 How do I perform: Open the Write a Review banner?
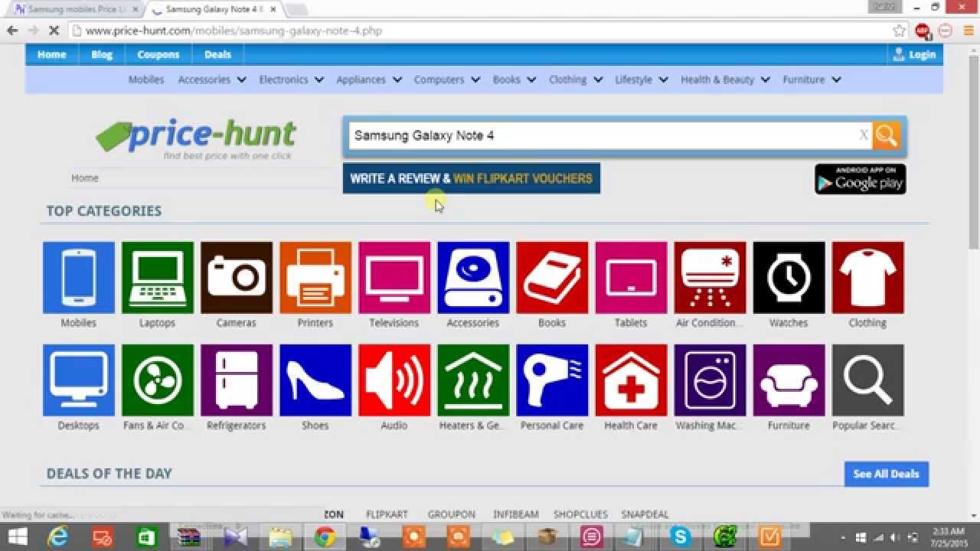pos(472,178)
